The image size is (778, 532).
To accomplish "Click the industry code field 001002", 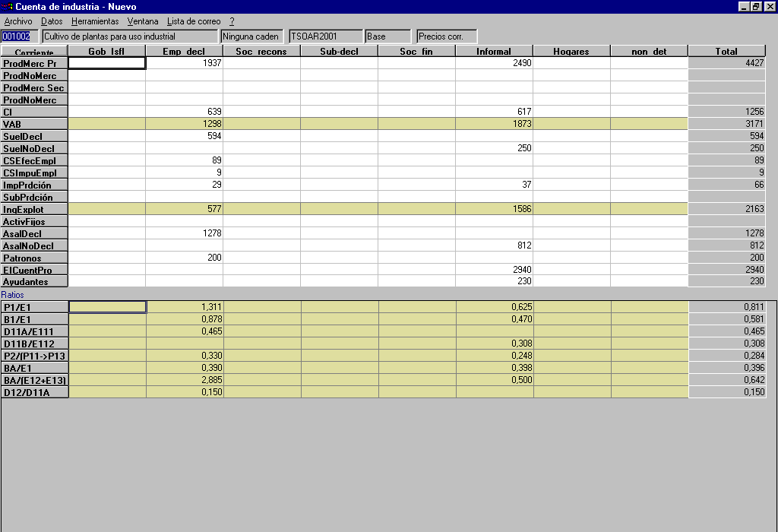I will [17, 36].
